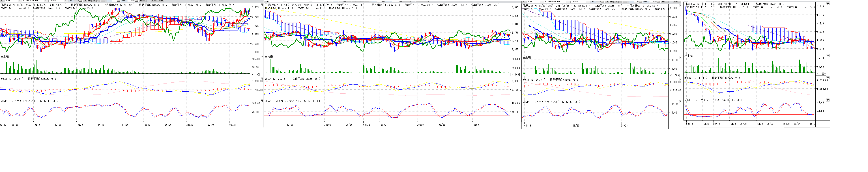Open the 60分 chart's top-right options arrow
868x172 pixels.
(827, 4)
